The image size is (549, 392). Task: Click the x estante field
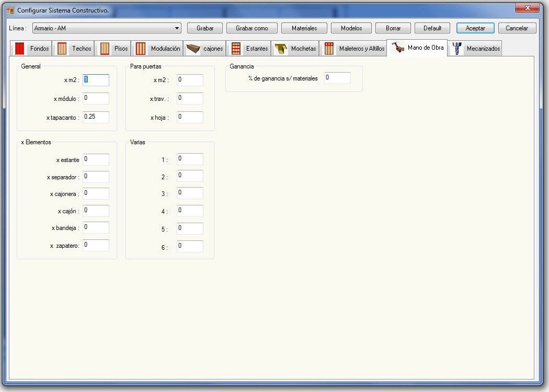[96, 159]
